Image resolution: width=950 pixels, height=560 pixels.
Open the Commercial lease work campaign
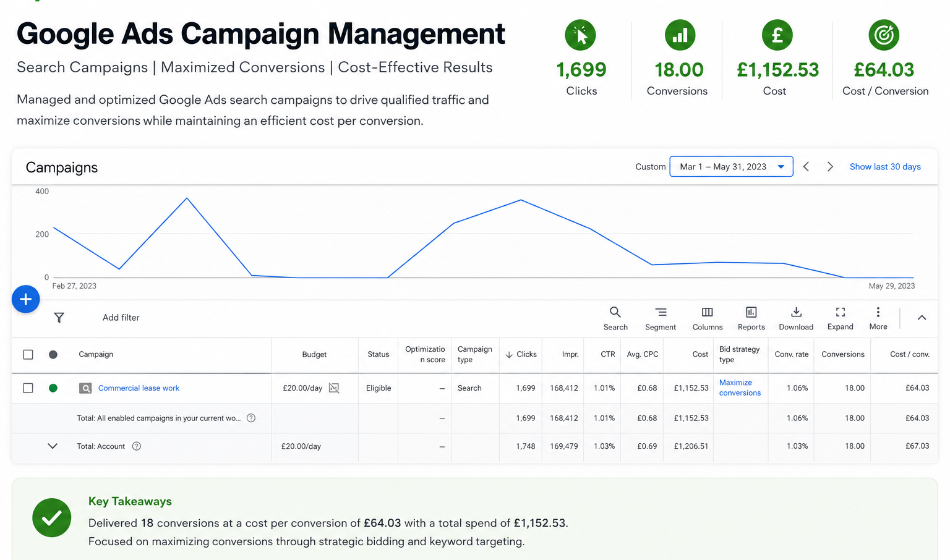[139, 388]
